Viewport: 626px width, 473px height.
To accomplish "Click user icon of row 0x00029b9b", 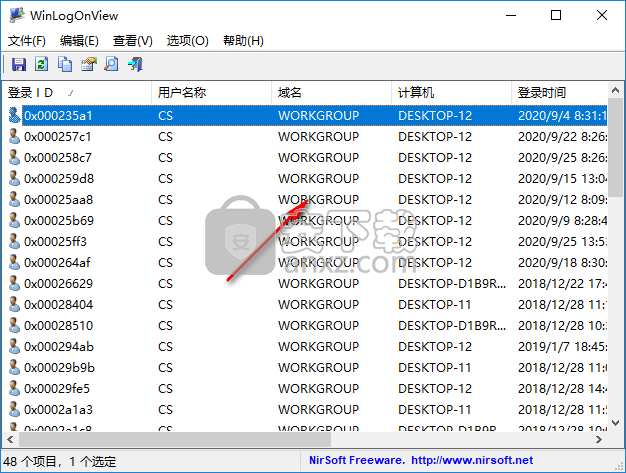I will click(14, 367).
